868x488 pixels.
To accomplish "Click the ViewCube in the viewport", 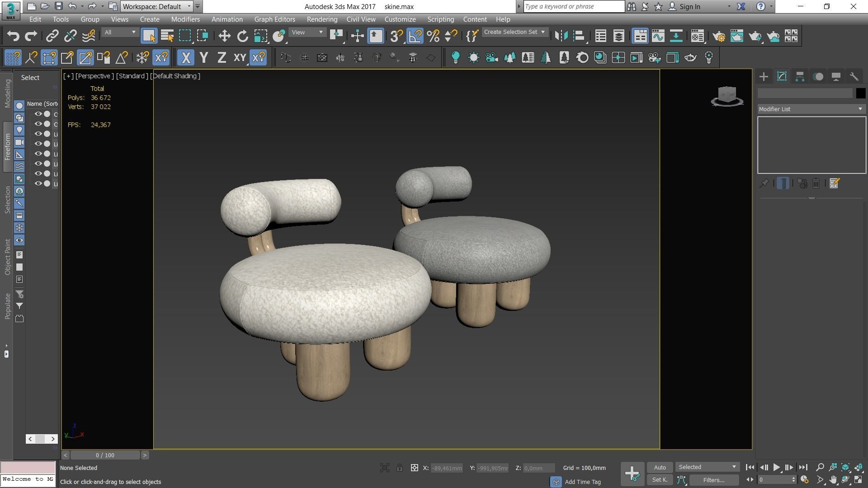I will pyautogui.click(x=727, y=96).
